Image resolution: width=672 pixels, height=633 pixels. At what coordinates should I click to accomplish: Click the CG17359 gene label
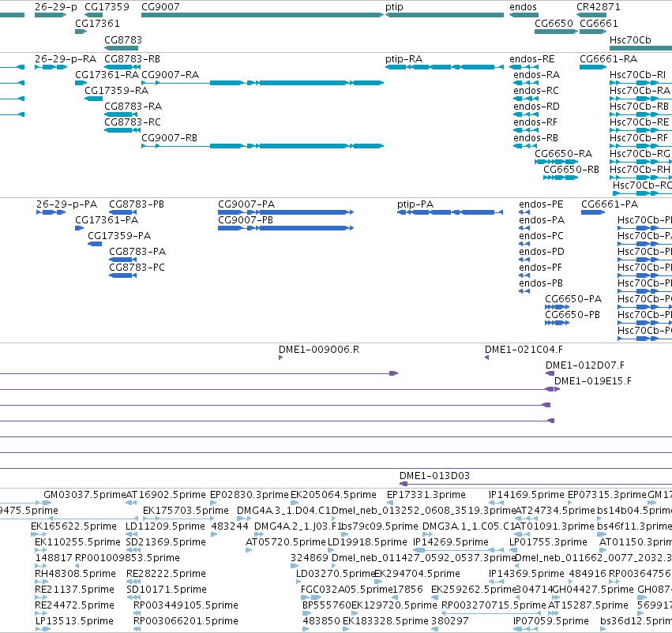[x=107, y=7]
